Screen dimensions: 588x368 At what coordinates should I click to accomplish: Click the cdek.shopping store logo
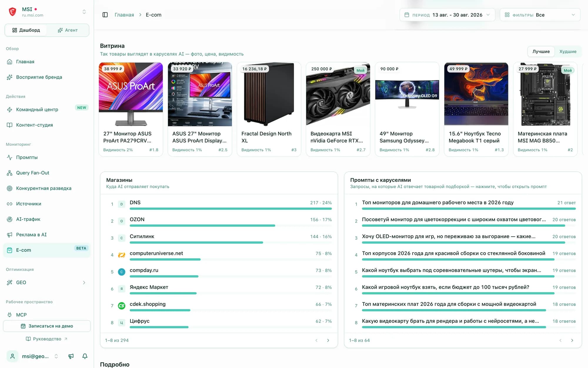point(121,306)
